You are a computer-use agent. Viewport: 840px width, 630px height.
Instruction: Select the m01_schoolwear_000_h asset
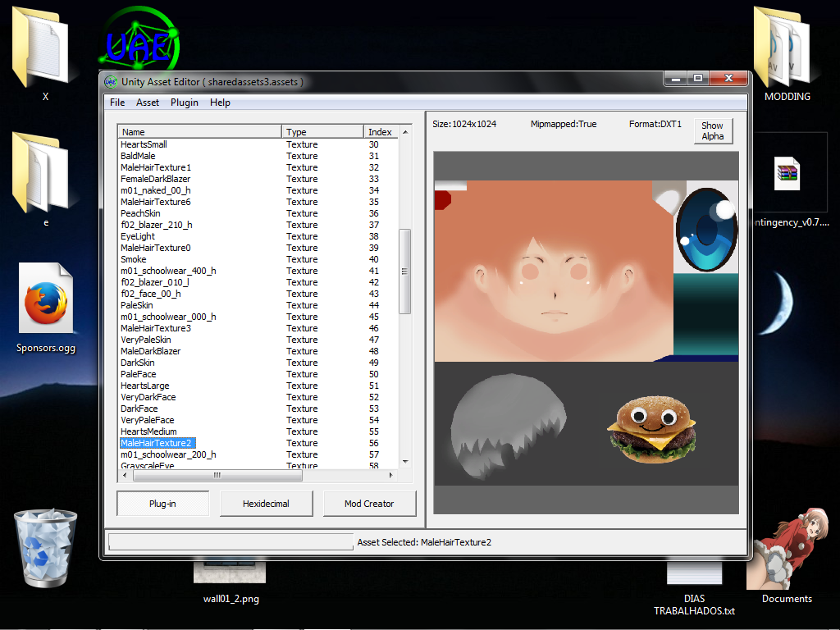[x=258, y=317]
